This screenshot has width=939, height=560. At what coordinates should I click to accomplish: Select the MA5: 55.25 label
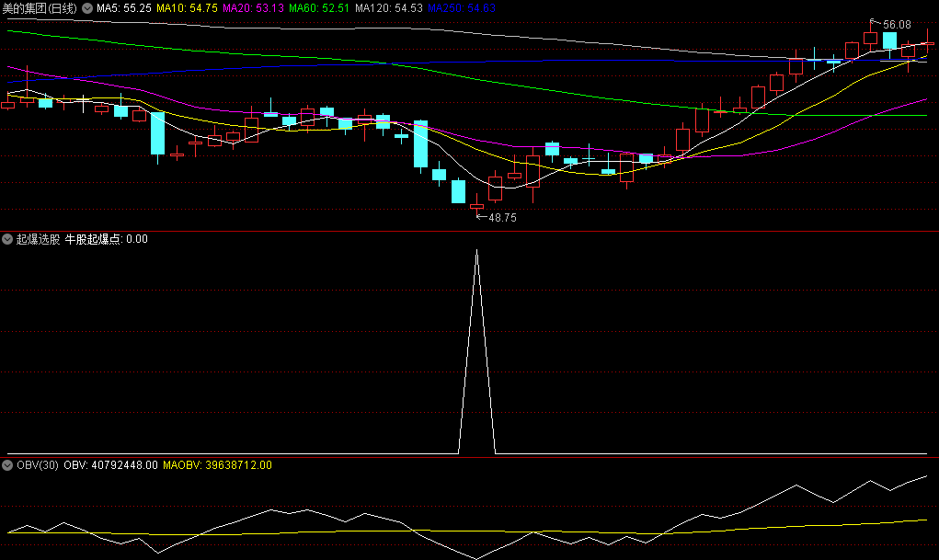click(x=124, y=8)
